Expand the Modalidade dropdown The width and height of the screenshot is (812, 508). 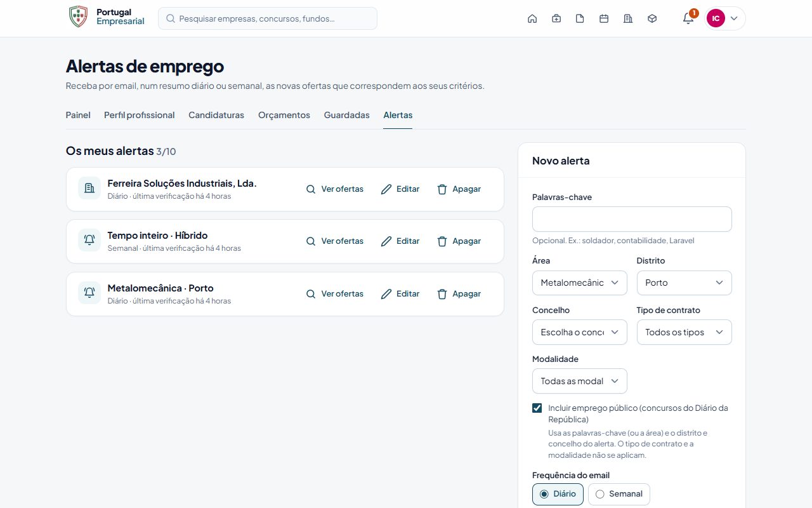(x=580, y=381)
